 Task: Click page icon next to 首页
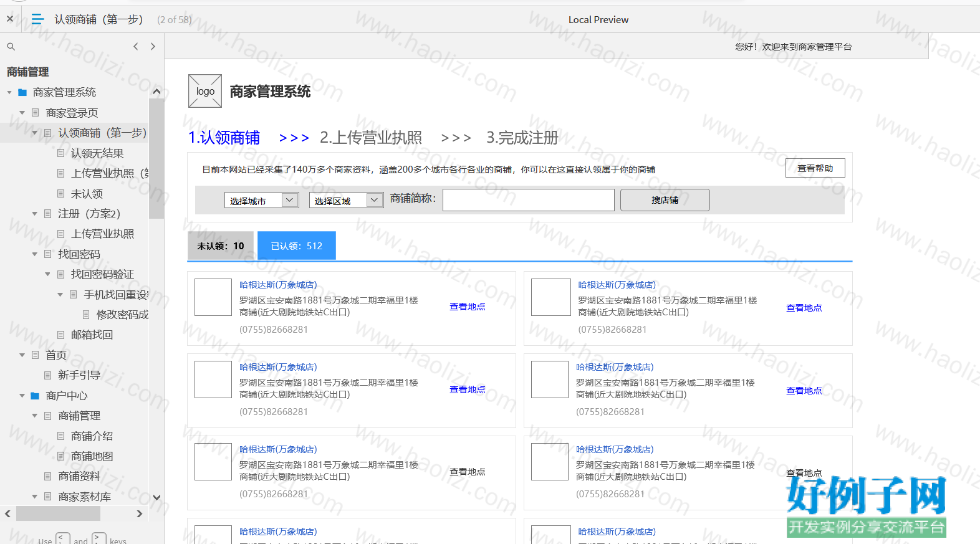(36, 355)
